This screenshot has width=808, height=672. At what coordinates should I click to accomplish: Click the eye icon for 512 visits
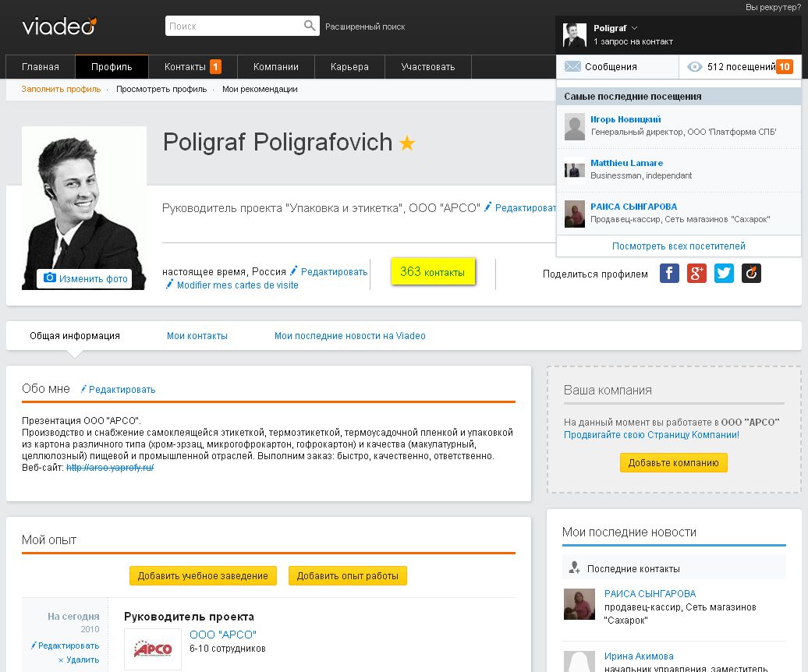694,67
